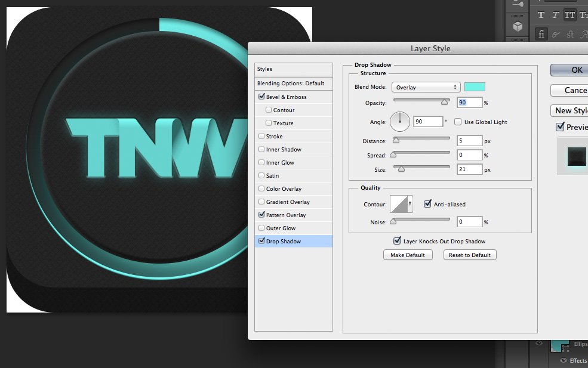Enable the Color Overlay checkbox
The image size is (588, 368).
[x=261, y=188]
